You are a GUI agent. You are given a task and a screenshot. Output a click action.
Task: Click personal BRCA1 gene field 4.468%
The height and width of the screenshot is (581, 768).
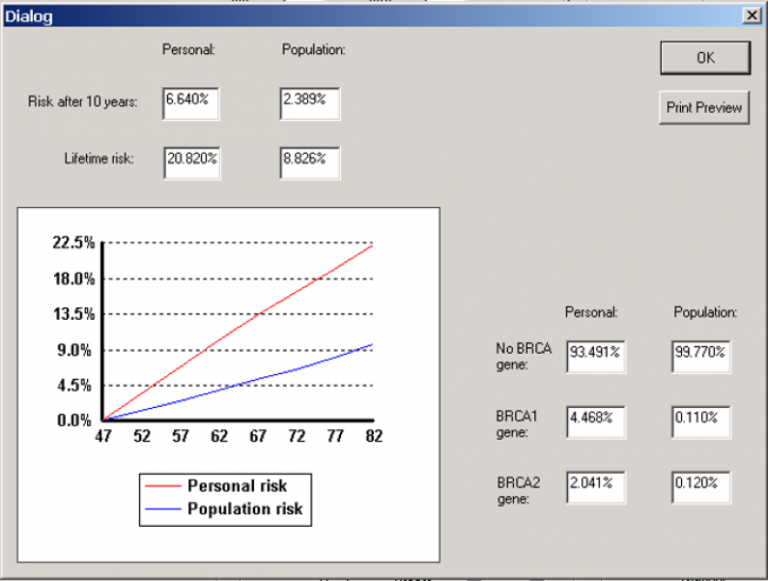[x=596, y=422]
